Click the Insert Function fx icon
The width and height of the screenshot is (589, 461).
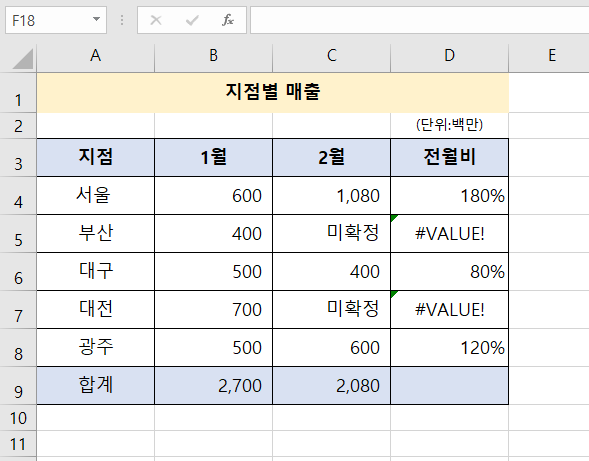(x=228, y=20)
